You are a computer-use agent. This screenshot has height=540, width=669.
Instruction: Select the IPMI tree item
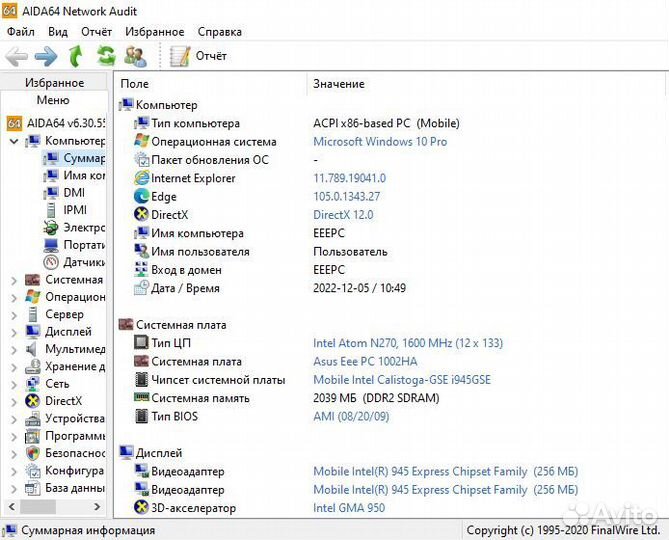pos(65,210)
